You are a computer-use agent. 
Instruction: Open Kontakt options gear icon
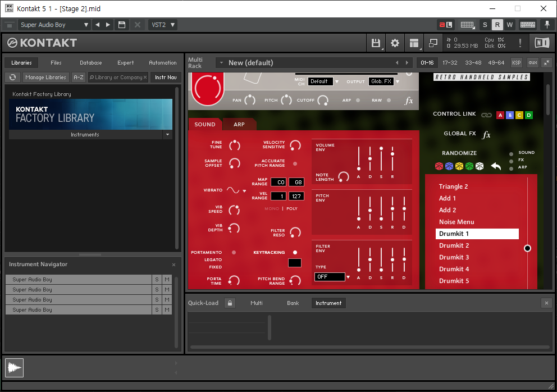[395, 43]
